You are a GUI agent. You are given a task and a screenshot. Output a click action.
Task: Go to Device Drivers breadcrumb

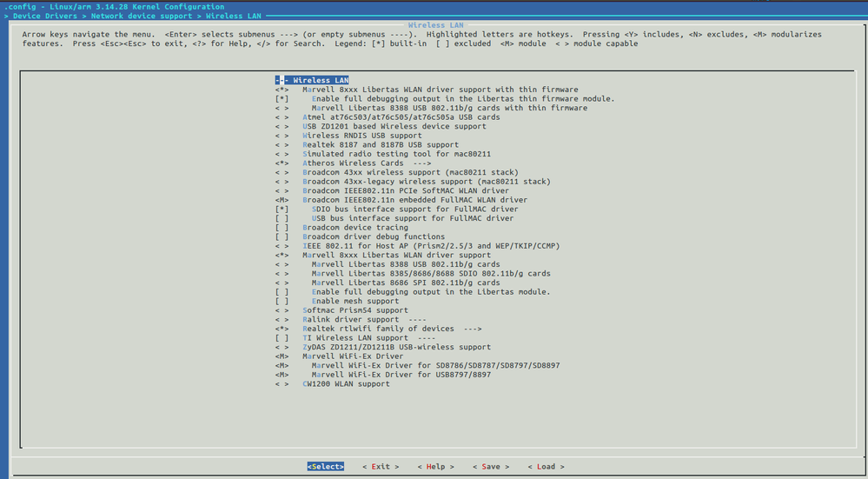[45, 16]
